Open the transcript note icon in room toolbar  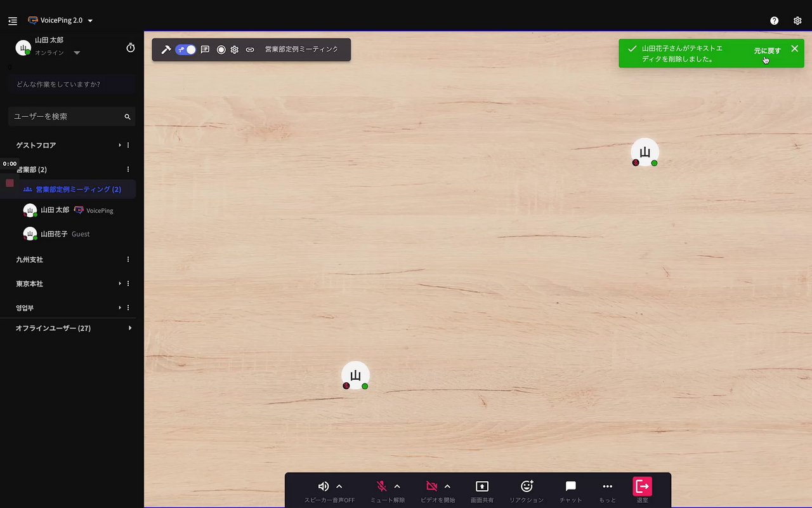click(205, 50)
